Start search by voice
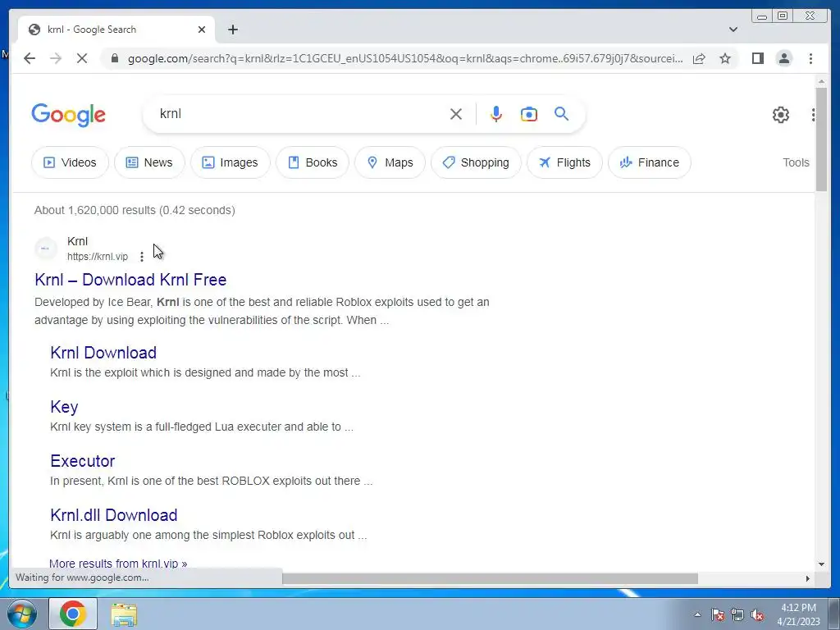The height and width of the screenshot is (630, 840). (x=496, y=114)
